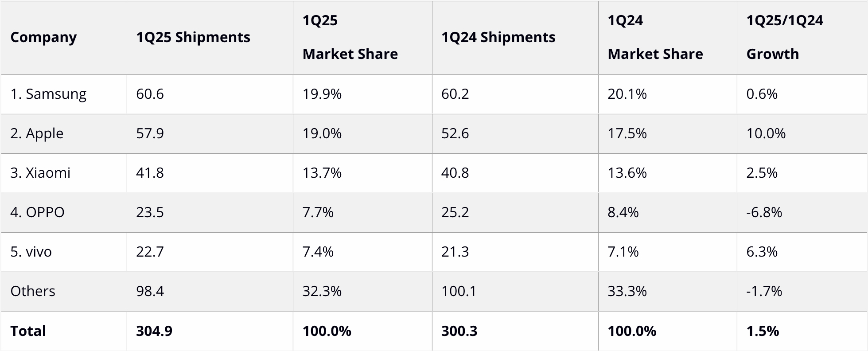Viewport: 868px width, 351px height.
Task: Select the 304.9 total shipments cell
Action: pyautogui.click(x=154, y=331)
